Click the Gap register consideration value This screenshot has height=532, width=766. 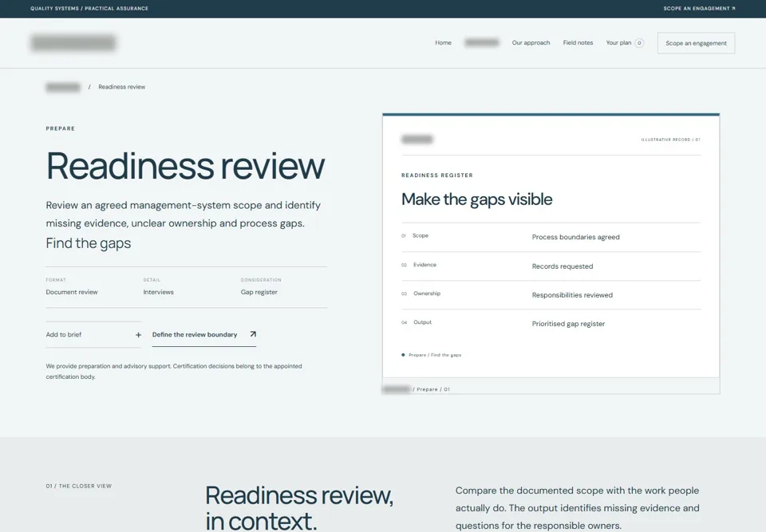(259, 292)
